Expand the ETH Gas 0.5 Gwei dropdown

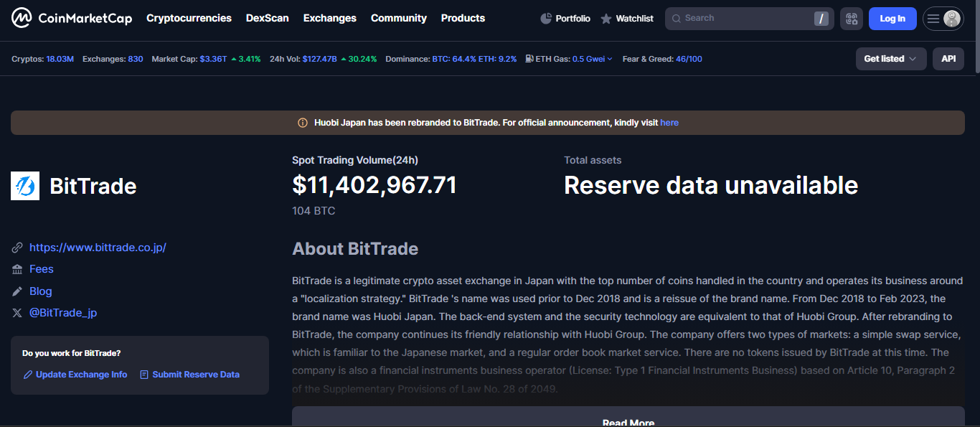(592, 59)
